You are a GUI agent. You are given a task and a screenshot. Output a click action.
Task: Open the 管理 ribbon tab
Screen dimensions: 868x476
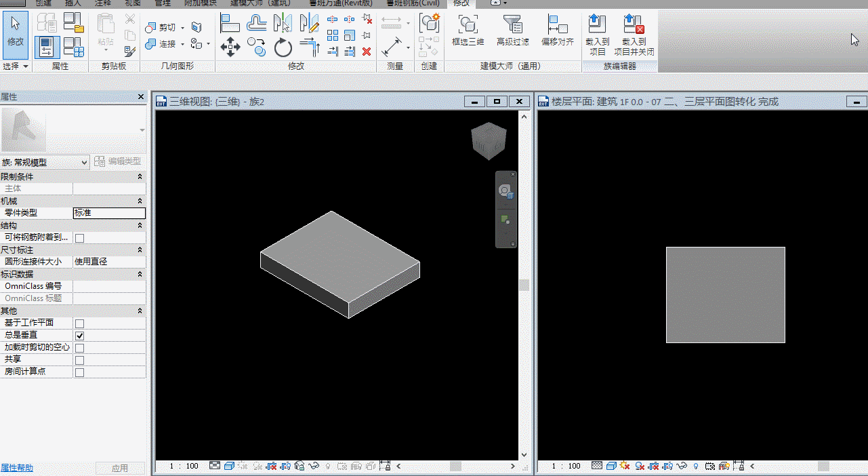[x=163, y=3]
